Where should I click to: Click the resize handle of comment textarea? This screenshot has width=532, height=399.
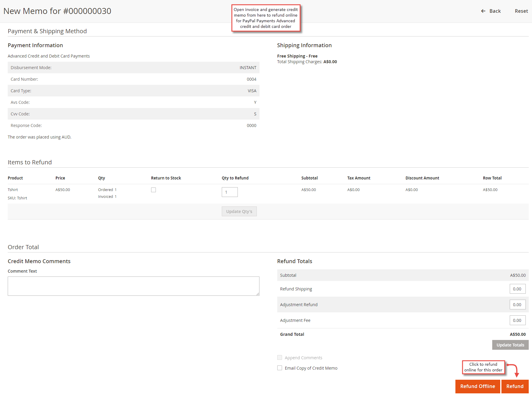(258, 294)
